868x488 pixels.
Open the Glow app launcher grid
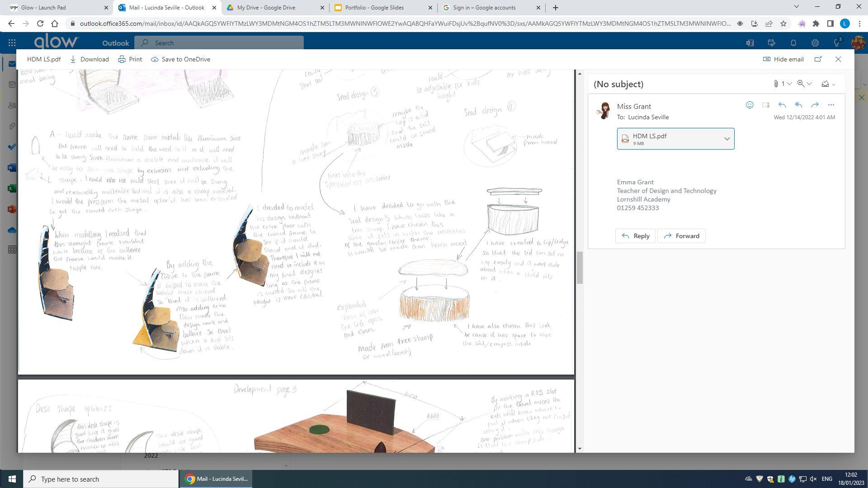pyautogui.click(x=12, y=43)
